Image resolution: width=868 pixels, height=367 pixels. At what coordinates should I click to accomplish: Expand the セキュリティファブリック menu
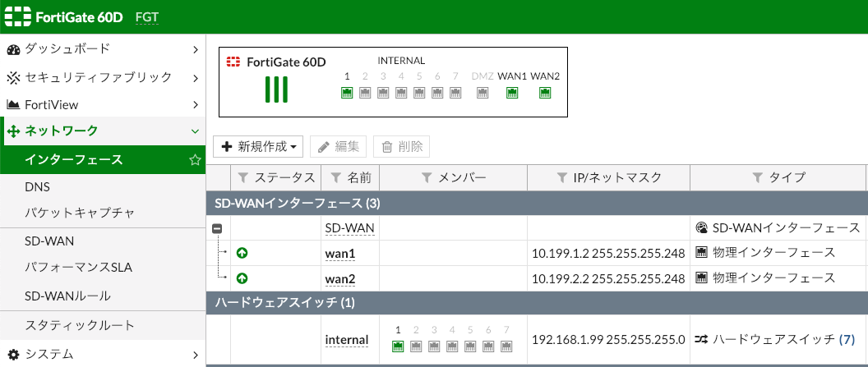pos(196,78)
